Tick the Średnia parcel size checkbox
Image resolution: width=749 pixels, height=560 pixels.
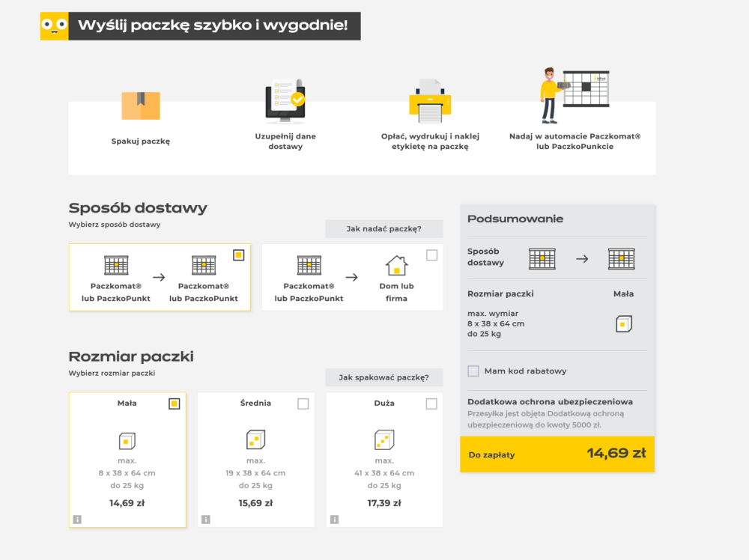[x=303, y=404]
